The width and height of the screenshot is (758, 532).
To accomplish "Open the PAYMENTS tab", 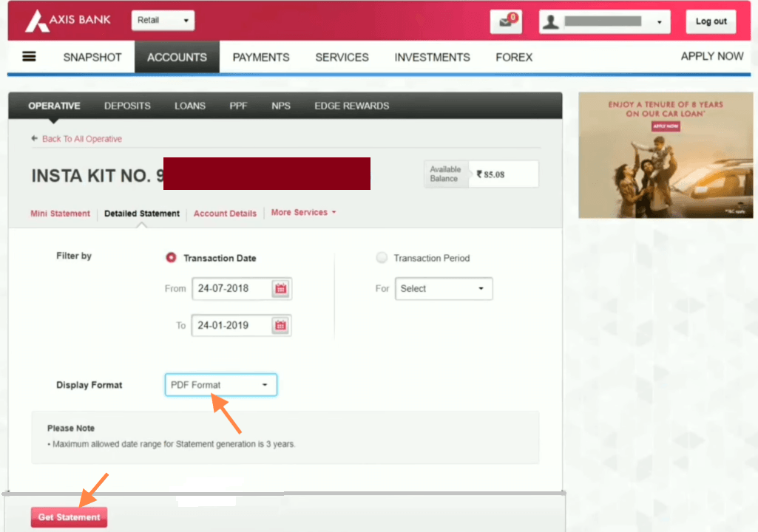I will click(261, 57).
